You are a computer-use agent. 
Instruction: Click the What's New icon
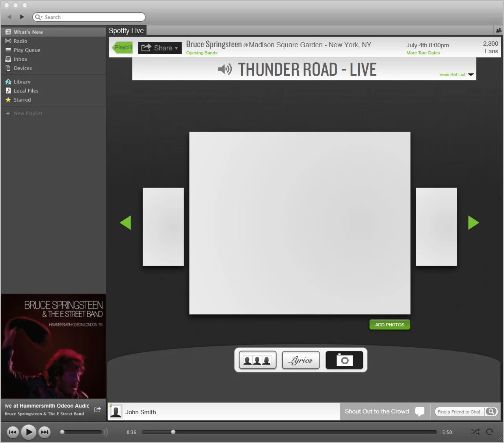8,32
